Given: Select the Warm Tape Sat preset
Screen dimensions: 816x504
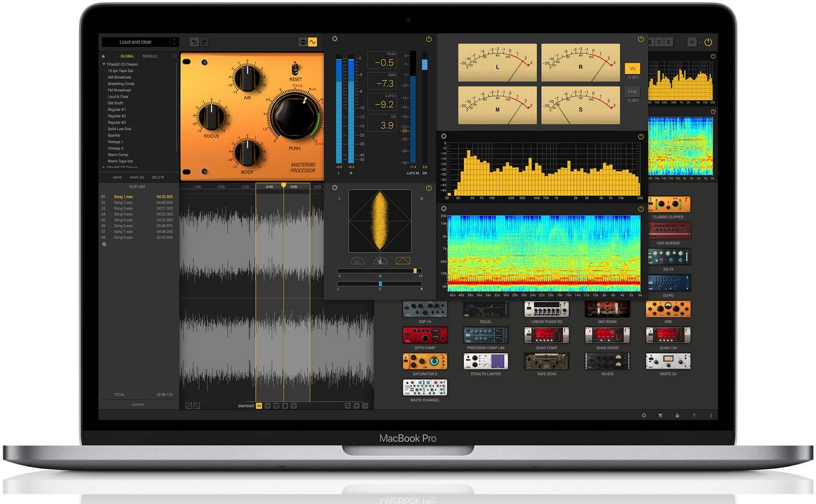Looking at the screenshot, I should coord(120,161).
